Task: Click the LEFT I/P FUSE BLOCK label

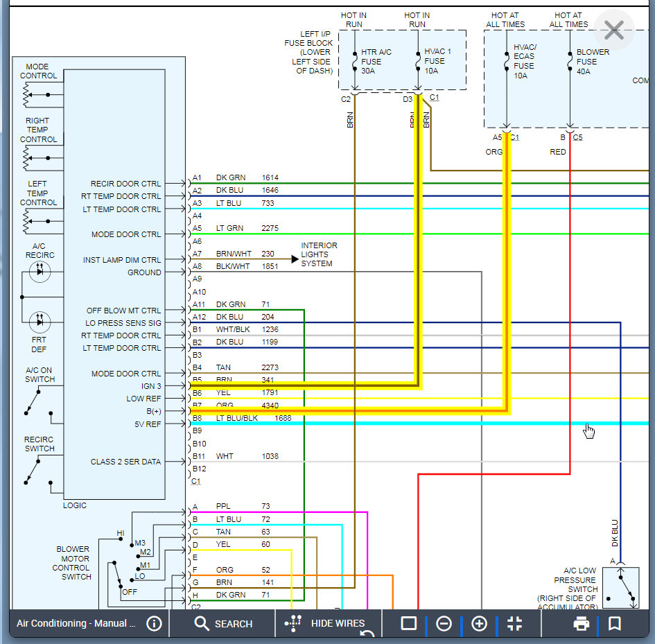Action: click(309, 52)
